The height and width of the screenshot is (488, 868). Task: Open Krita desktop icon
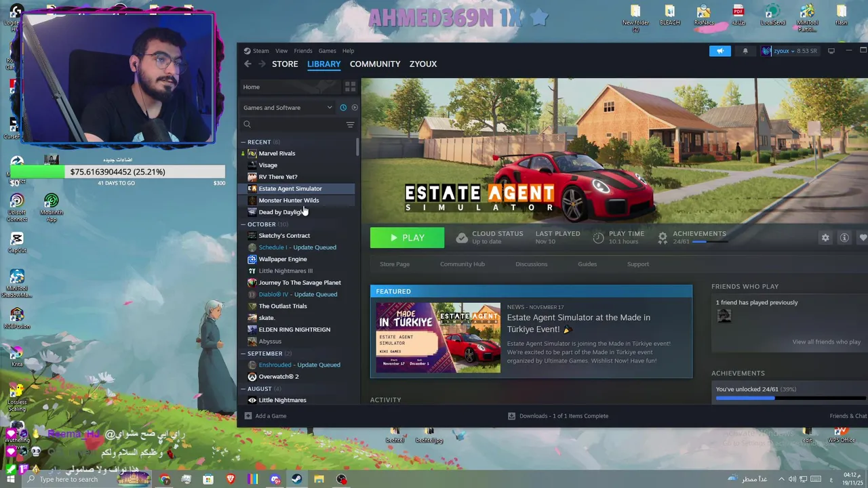(17, 355)
